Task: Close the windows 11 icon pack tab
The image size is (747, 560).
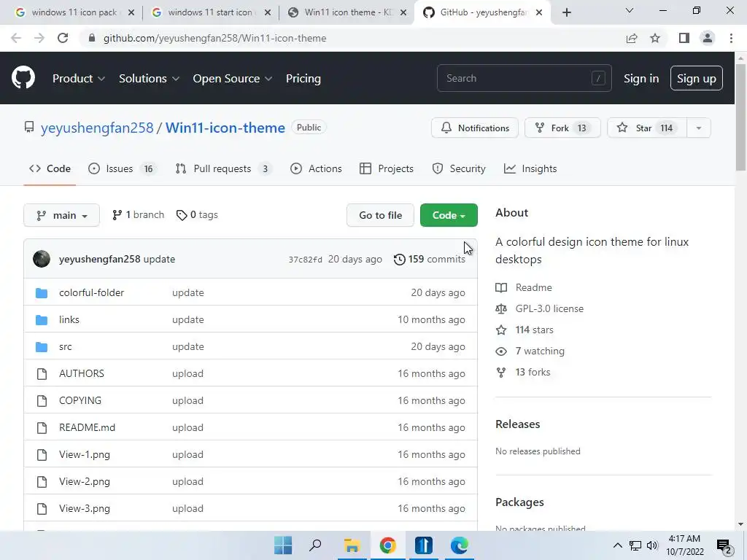Action: pos(131,12)
